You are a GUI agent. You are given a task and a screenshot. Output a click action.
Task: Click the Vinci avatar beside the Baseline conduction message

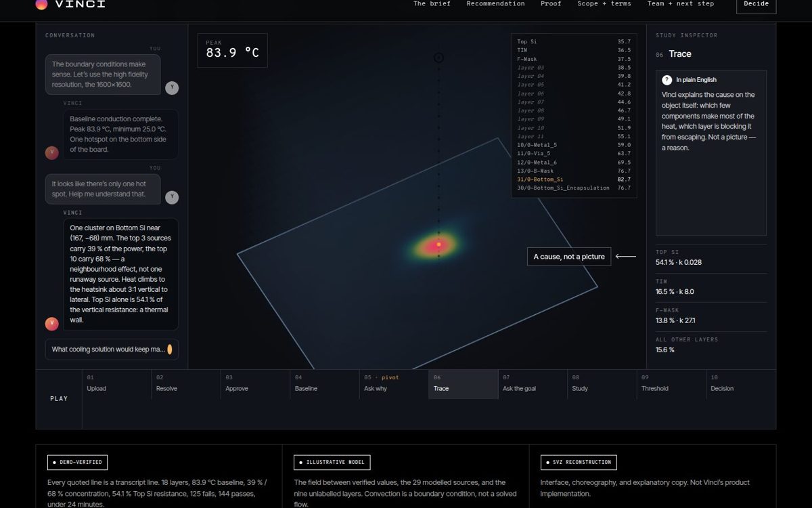[x=51, y=153]
